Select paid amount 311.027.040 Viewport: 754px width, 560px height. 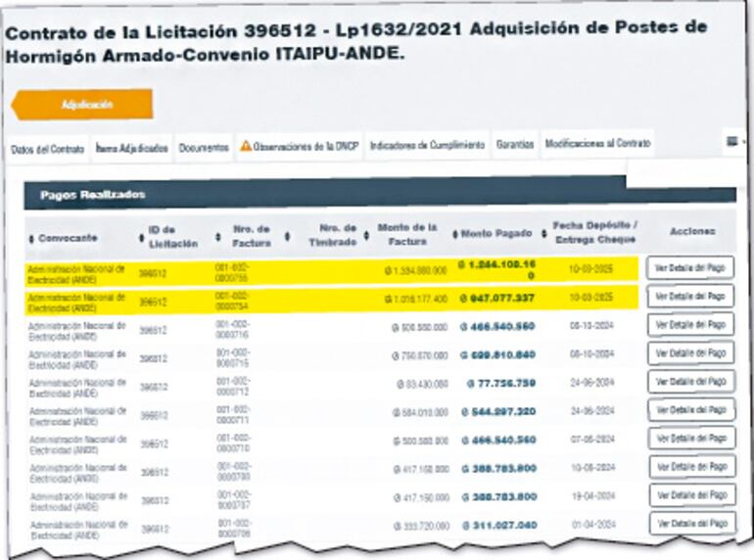tap(499, 526)
